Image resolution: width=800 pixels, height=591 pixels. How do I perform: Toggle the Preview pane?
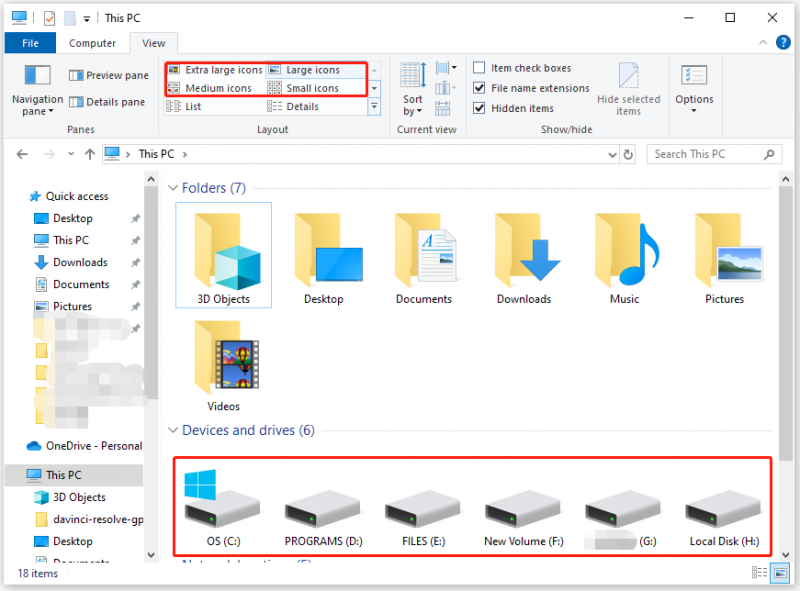pyautogui.click(x=109, y=76)
